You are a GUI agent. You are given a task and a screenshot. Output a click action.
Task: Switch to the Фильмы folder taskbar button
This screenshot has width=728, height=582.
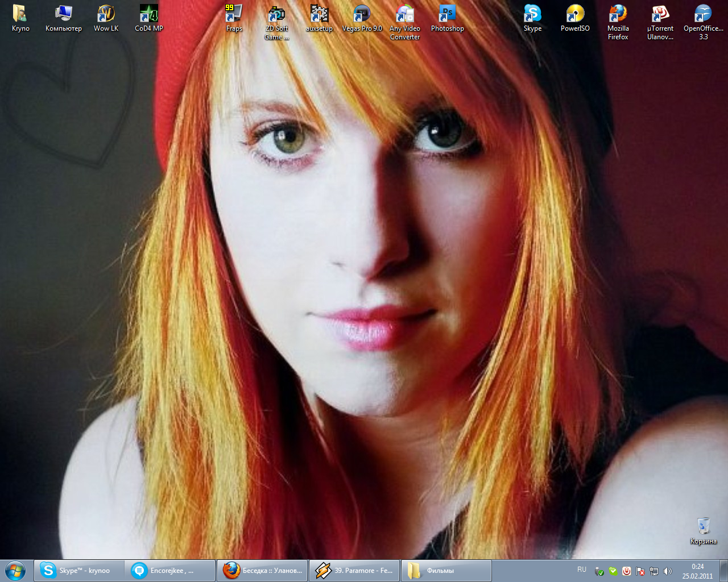point(446,571)
